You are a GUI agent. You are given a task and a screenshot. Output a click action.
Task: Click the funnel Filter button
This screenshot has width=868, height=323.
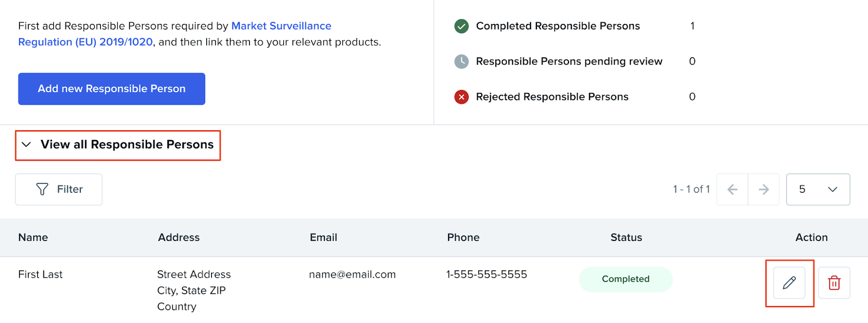point(59,189)
